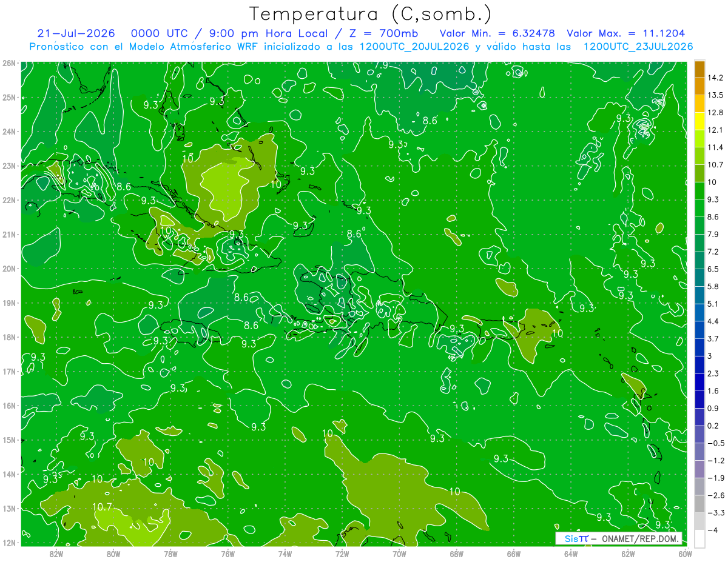Viewport: 728px width, 562px height.
Task: Click the "7.9" contour label on the map
Action: (381, 65)
